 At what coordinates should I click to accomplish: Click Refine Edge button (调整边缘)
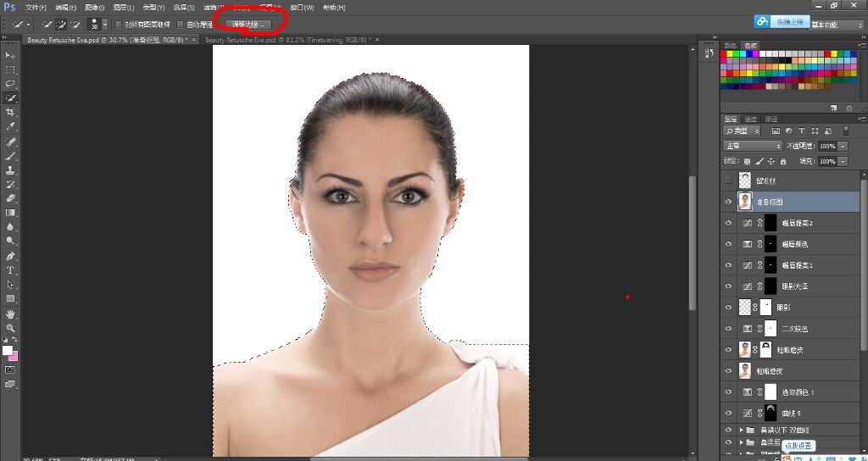tap(249, 25)
